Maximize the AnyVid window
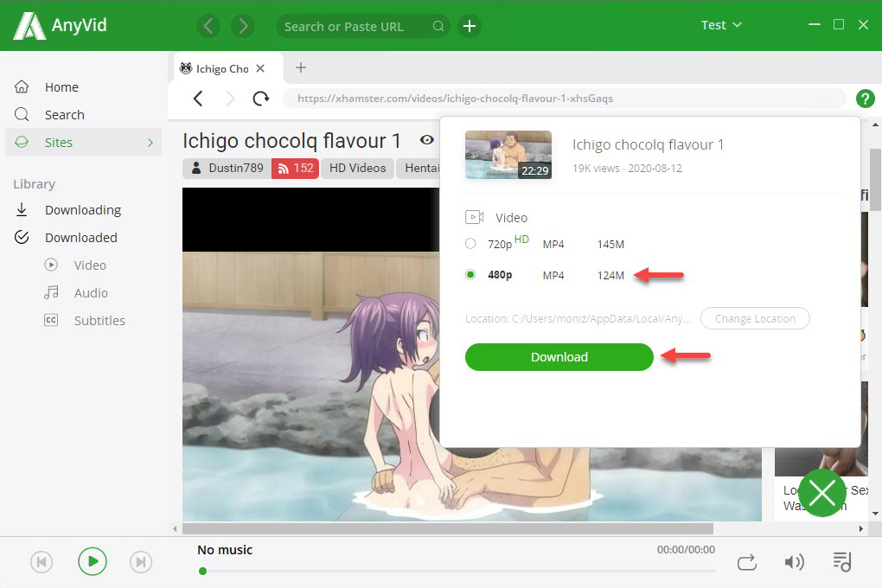This screenshot has width=882, height=588. [x=838, y=24]
